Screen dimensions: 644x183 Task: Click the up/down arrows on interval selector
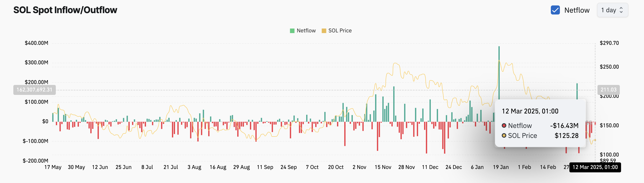coord(621,10)
